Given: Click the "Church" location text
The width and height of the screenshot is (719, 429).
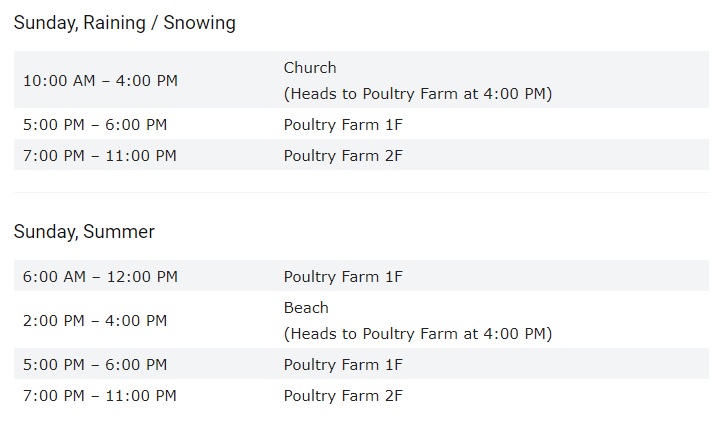Looking at the screenshot, I should [x=310, y=68].
